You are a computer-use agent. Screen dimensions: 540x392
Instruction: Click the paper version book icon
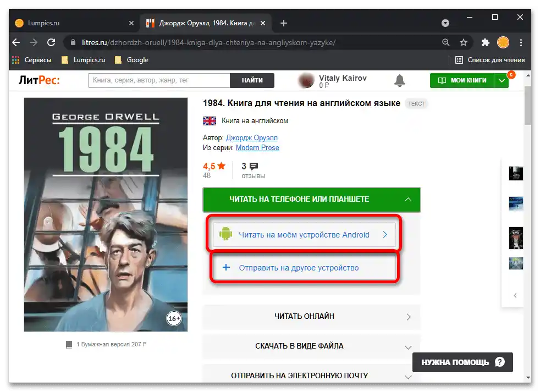[69, 344]
